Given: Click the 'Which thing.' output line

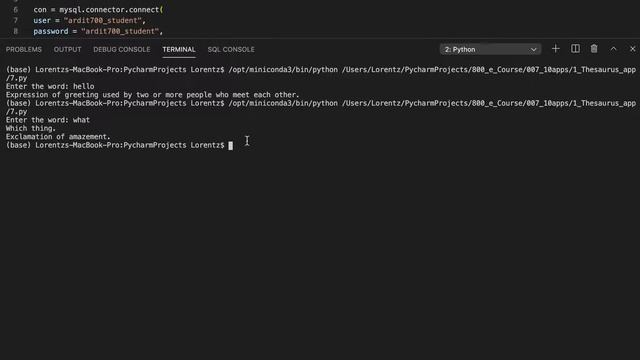Looking at the screenshot, I should (x=31, y=128).
